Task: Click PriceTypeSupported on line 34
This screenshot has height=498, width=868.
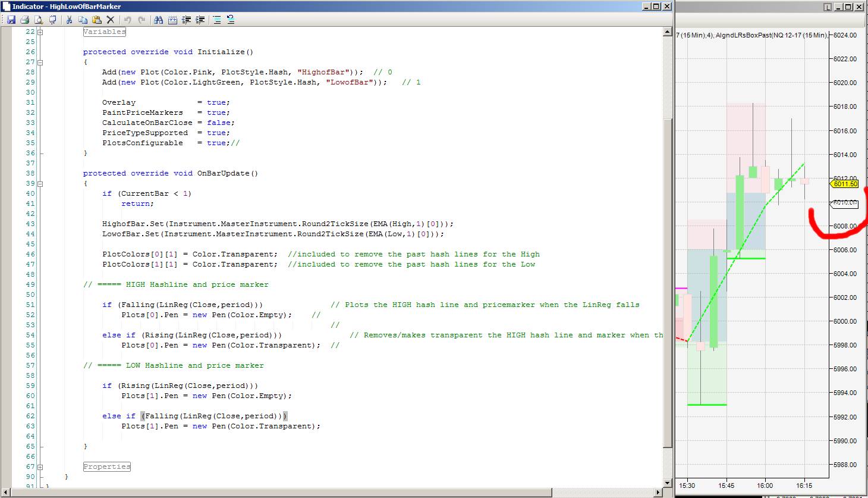Action: point(145,133)
